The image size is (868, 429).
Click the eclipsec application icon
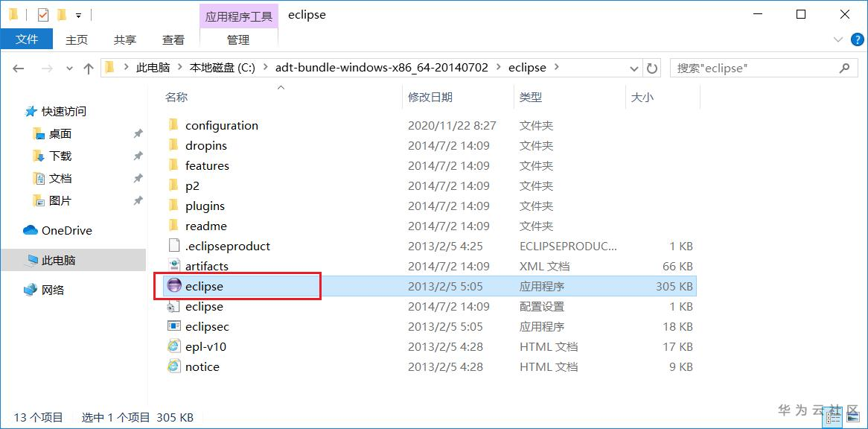coord(174,327)
